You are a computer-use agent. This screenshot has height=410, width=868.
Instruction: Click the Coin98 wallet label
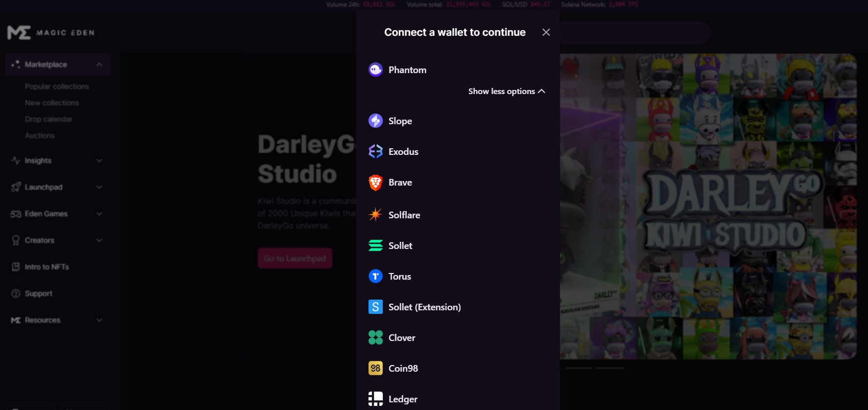click(403, 369)
